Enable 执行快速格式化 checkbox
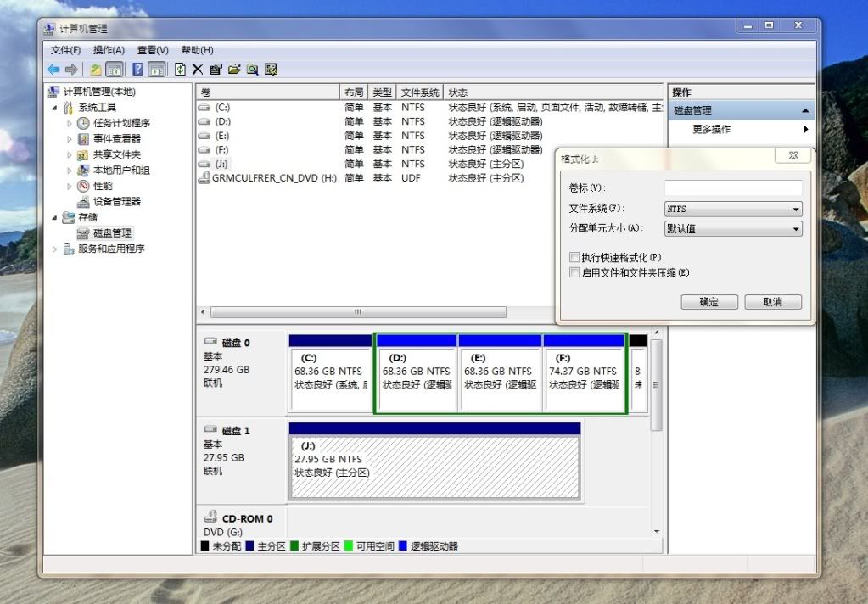Image resolution: width=868 pixels, height=604 pixels. pos(574,257)
